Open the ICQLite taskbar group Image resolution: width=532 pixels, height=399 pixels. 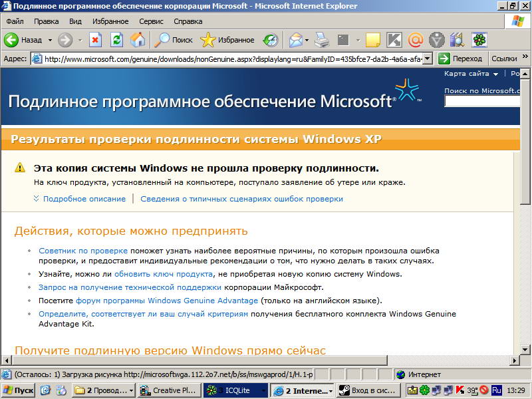[x=236, y=390]
